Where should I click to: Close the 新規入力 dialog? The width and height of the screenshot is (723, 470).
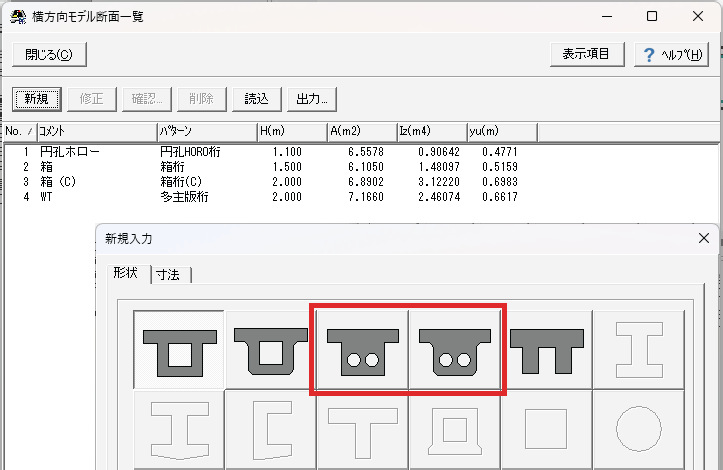704,238
